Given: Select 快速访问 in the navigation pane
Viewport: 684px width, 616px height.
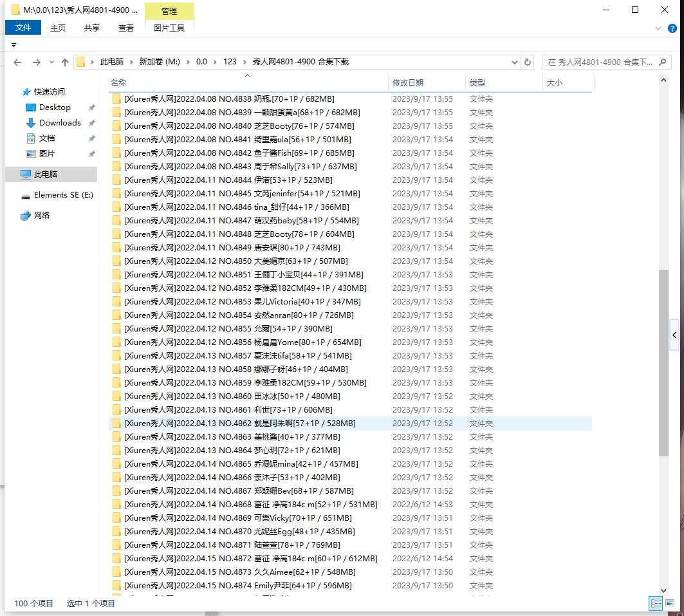Looking at the screenshot, I should [x=50, y=91].
